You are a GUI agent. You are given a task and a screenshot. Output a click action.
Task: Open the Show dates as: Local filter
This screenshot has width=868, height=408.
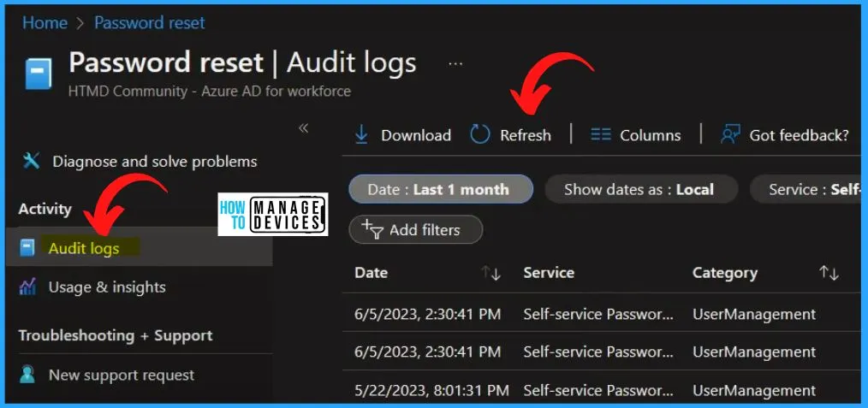pyautogui.click(x=641, y=189)
